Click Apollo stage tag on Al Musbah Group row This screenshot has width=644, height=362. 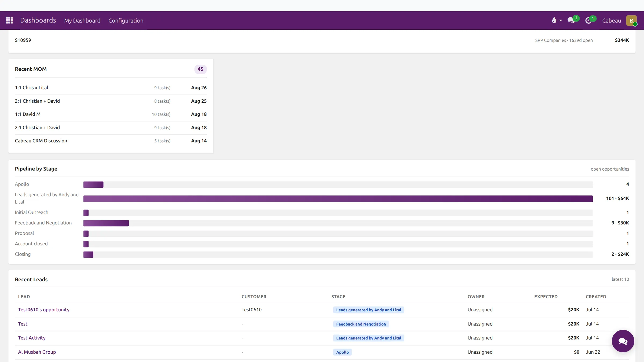pyautogui.click(x=342, y=352)
